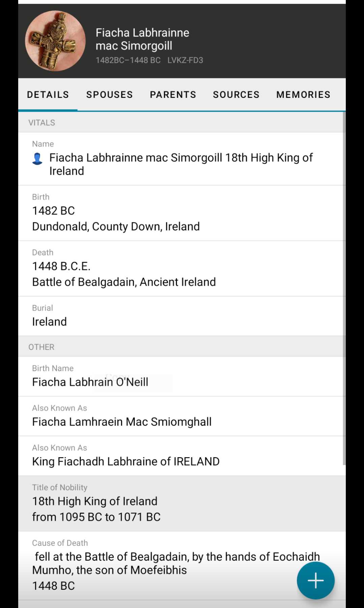Open the Parents tab
This screenshot has height=608, width=364.
(173, 94)
